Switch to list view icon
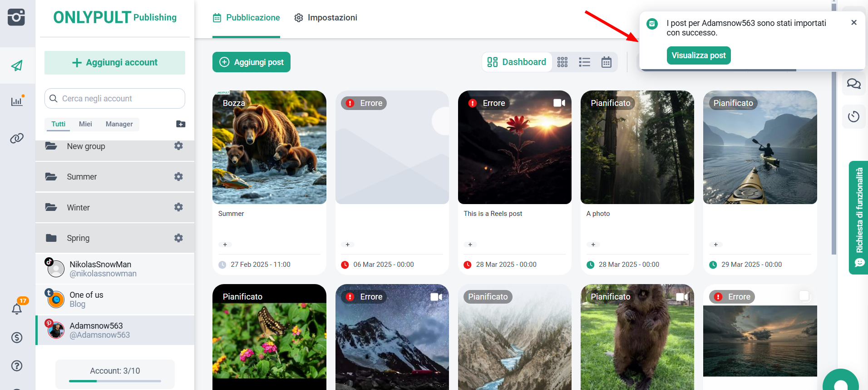 584,62
